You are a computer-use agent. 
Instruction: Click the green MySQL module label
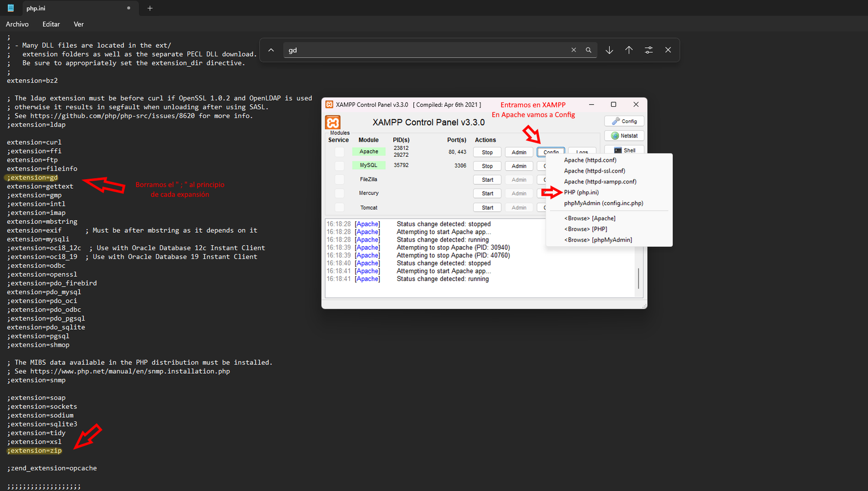coord(369,165)
